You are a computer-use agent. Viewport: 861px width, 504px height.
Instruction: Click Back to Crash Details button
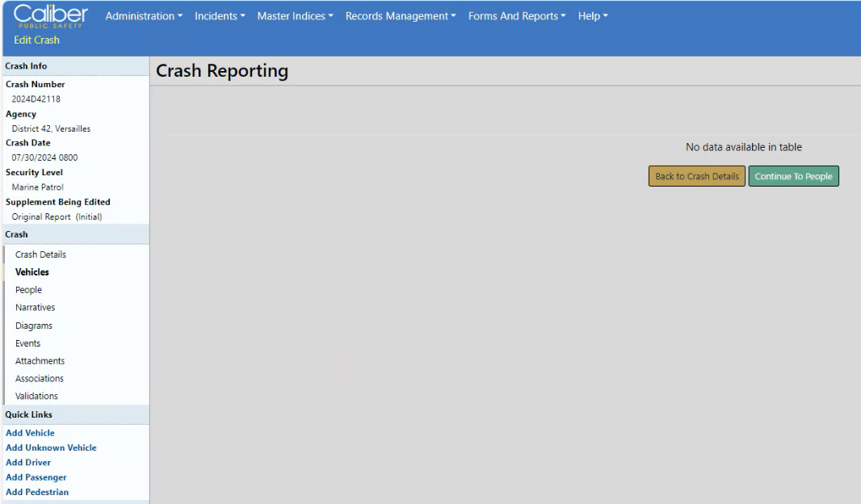(x=696, y=176)
